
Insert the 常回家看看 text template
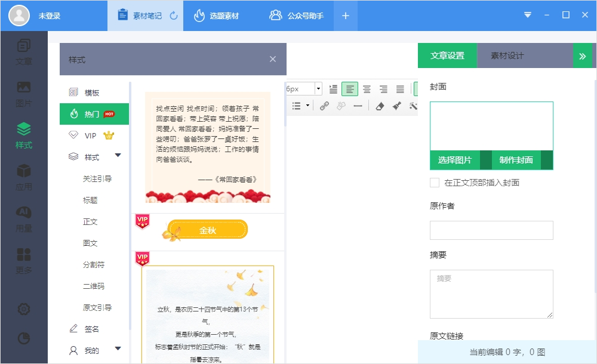pyautogui.click(x=208, y=147)
